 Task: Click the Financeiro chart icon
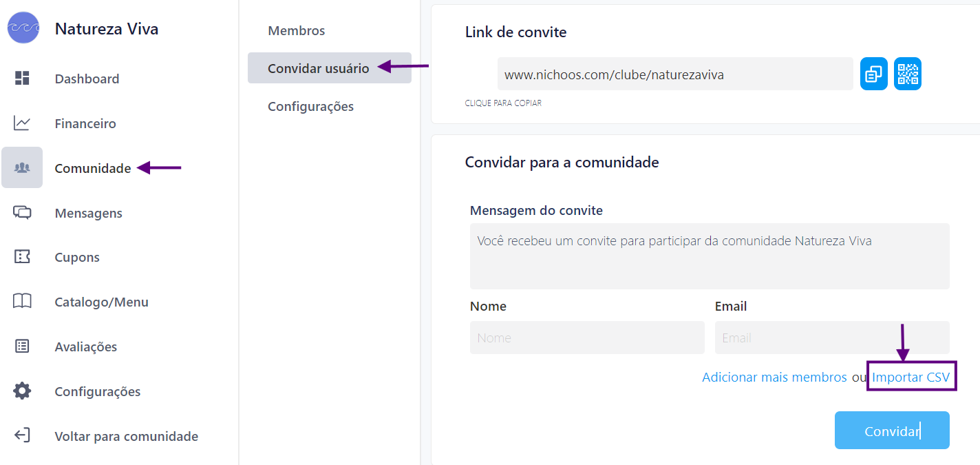tap(22, 123)
